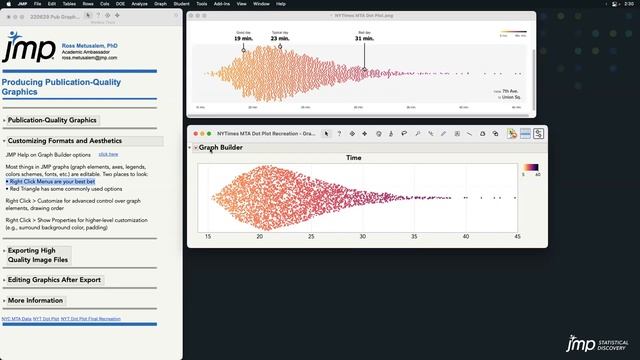The width and height of the screenshot is (640, 360).
Task: Expand the Editing Graphics After Export section
Action: 4,280
